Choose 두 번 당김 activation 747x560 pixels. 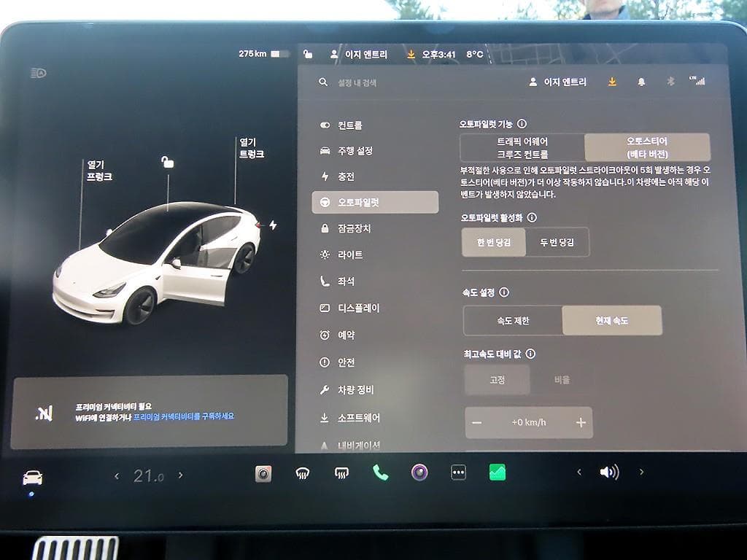tap(557, 242)
